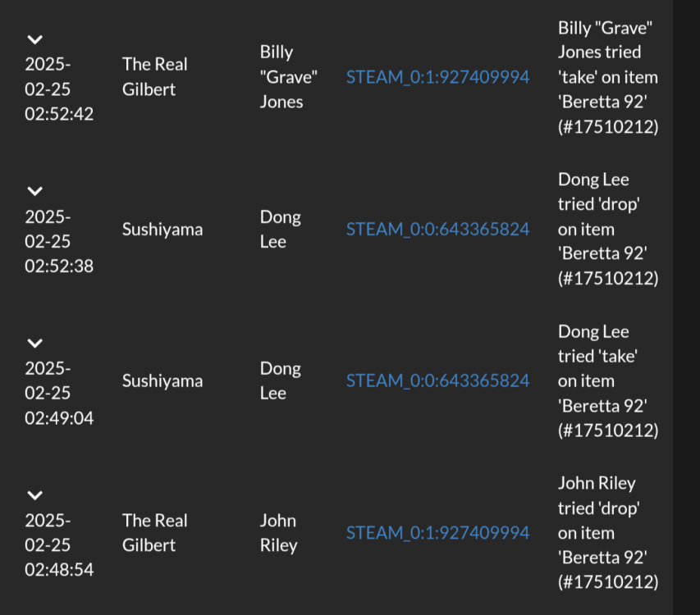Open the 02:48:54 log entry chevron
Image resolution: width=700 pixels, height=615 pixels.
point(34,494)
